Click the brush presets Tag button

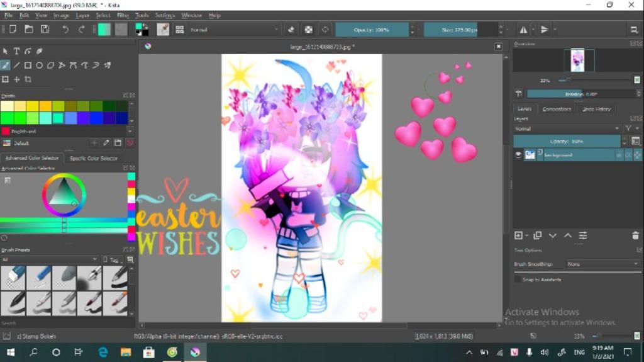pyautogui.click(x=113, y=259)
